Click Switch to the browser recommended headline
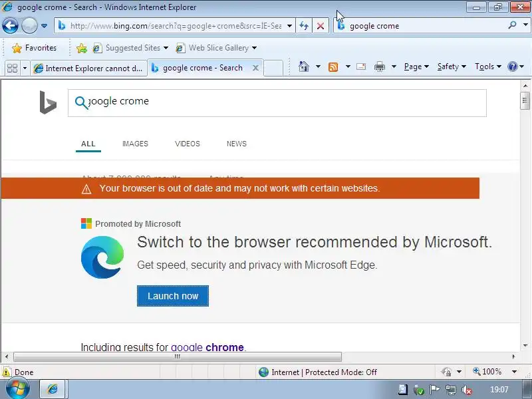The width and height of the screenshot is (532, 399). click(314, 242)
